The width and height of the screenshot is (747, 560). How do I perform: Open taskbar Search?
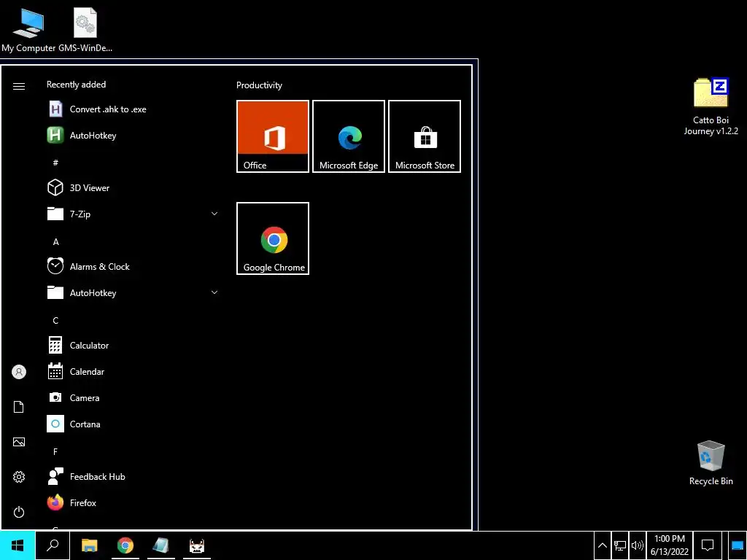click(53, 545)
